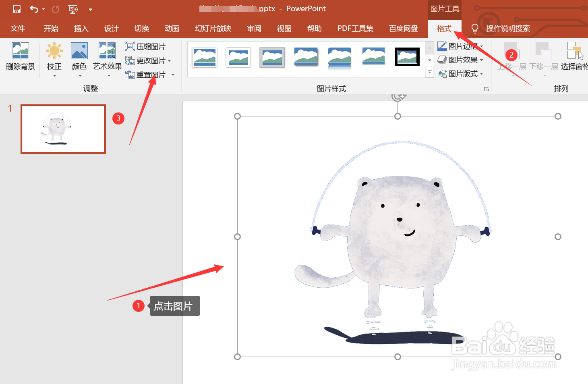Click top-left resize handle of picture
The image size is (588, 384).
pos(237,116)
